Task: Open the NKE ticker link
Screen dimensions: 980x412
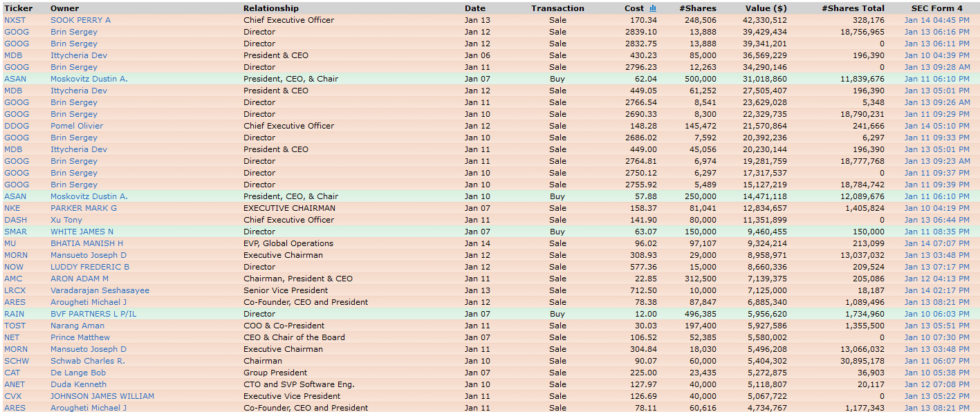Action: 12,208
